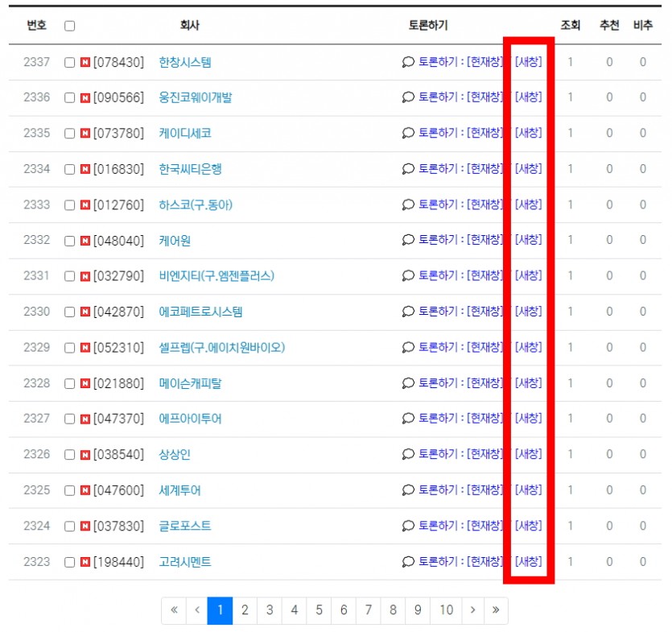Click the 번호 column header

pyautogui.click(x=36, y=25)
